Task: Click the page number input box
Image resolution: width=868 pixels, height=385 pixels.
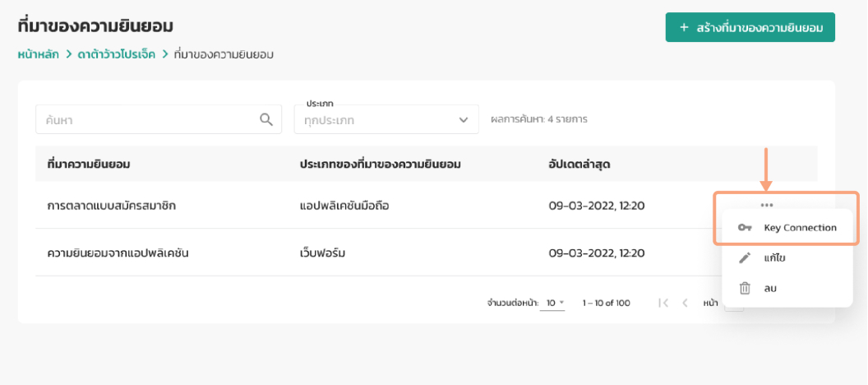Action: click(734, 304)
